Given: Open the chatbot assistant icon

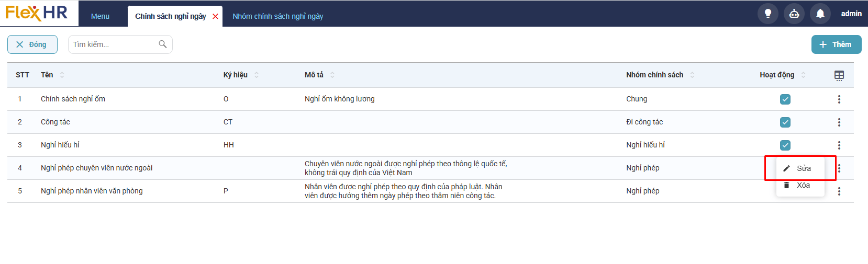Looking at the screenshot, I should tap(794, 14).
